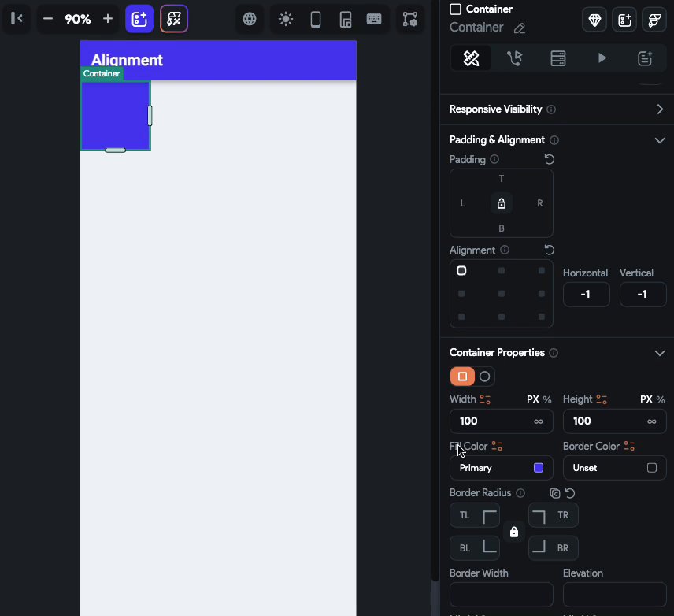Viewport: 674px width, 616px height.
Task: Toggle light/dark mode sun icon
Action: click(x=286, y=19)
